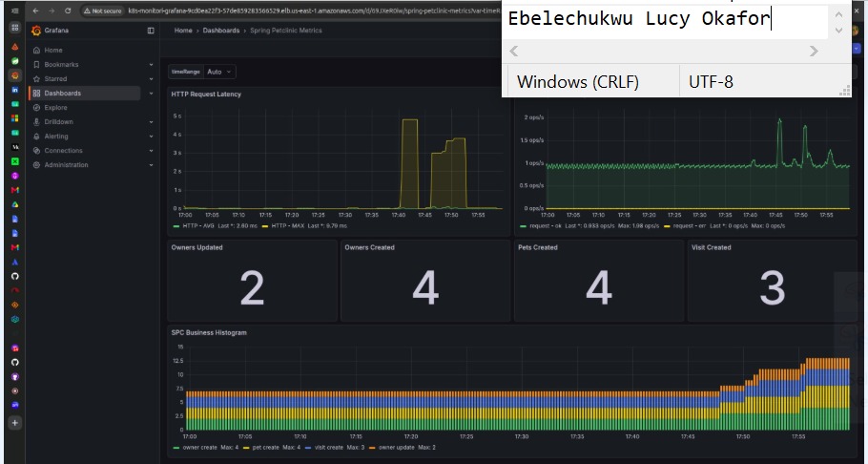Click the Alerting bell icon
The width and height of the screenshot is (868, 464).
(36, 137)
